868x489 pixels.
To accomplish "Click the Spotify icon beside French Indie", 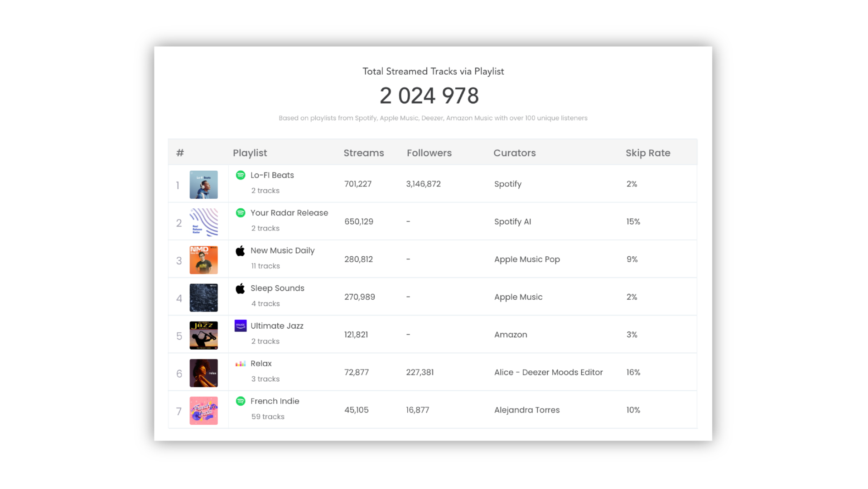I will pyautogui.click(x=241, y=401).
